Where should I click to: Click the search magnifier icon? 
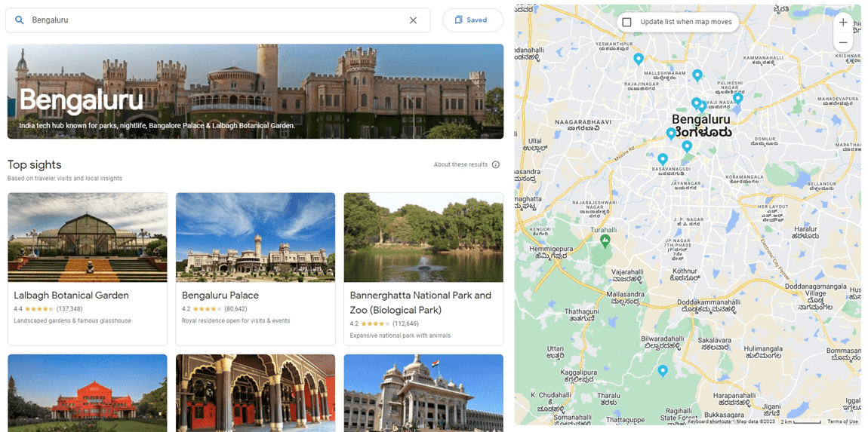(20, 20)
